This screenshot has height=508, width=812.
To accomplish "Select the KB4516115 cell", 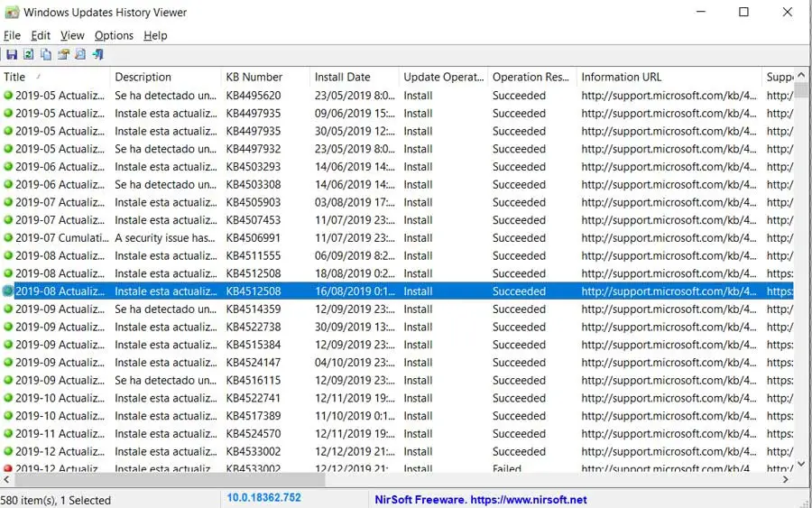I will (254, 380).
